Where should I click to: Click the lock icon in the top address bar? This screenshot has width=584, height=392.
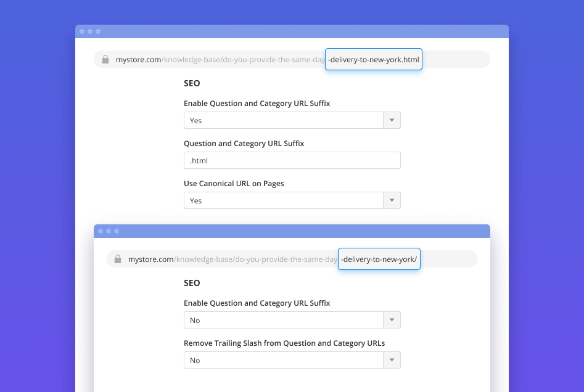[x=105, y=60]
